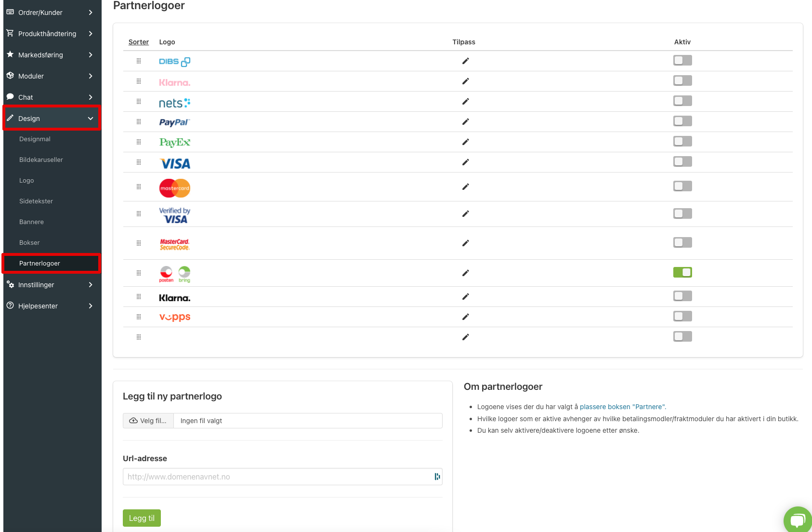The image size is (812, 532).
Task: Expand the Markedsføring chevron
Action: (91, 55)
